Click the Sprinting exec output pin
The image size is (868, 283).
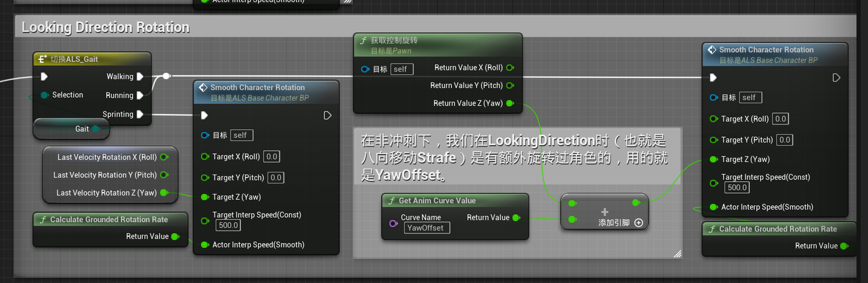(140, 114)
